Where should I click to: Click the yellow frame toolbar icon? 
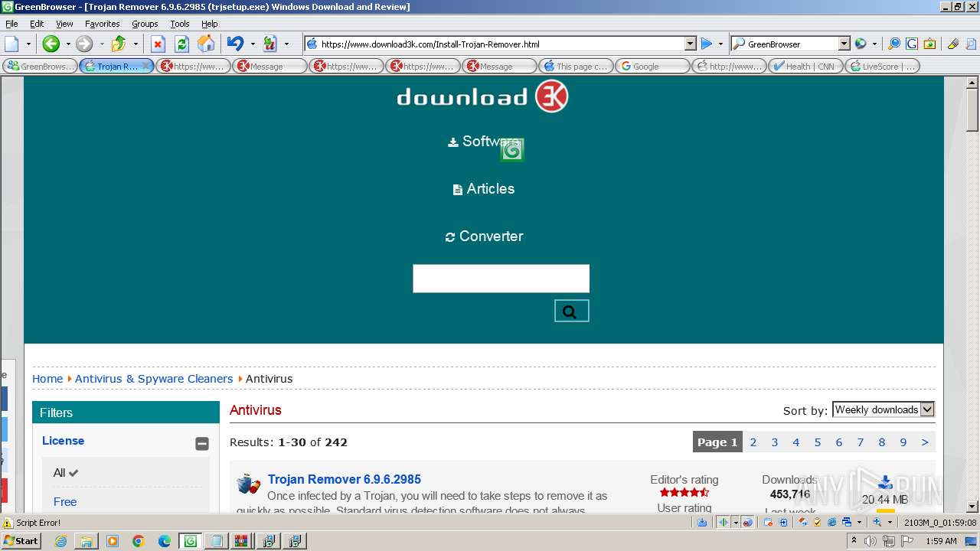coord(929,44)
